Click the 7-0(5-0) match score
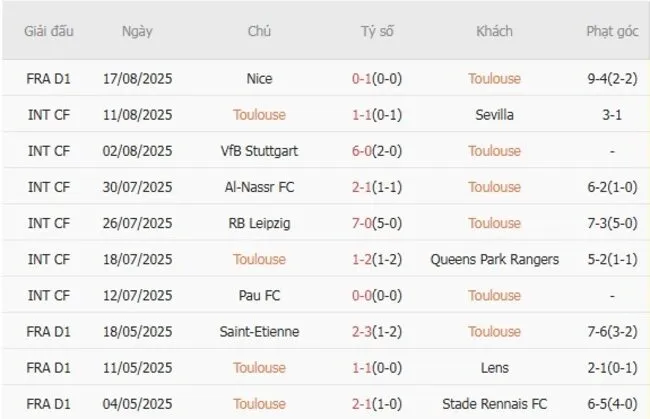Screen dimensions: 650x419 coord(377,223)
